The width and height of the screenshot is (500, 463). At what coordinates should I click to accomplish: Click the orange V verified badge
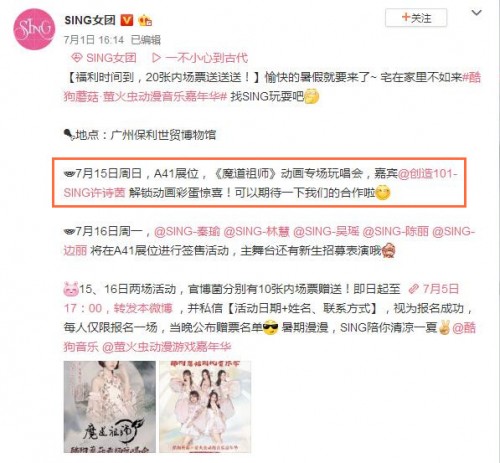click(x=127, y=21)
